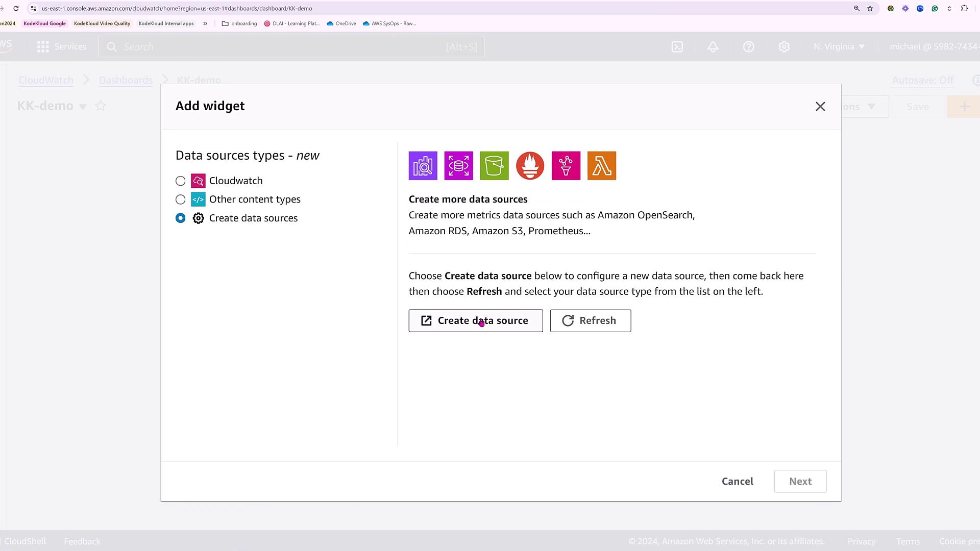Click the AWS console search field
The image size is (980, 551).
[291, 47]
